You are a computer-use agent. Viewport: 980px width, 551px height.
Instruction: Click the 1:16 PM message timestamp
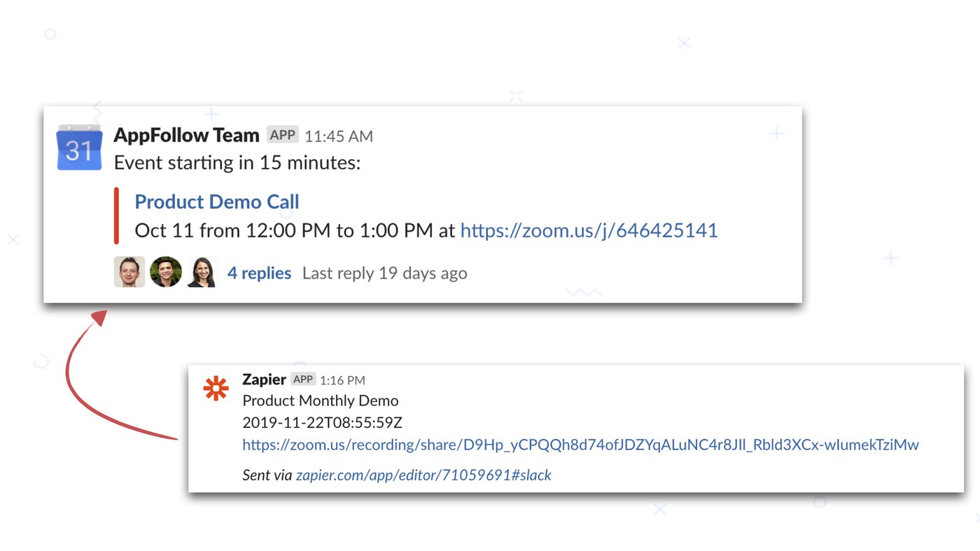pyautogui.click(x=342, y=380)
